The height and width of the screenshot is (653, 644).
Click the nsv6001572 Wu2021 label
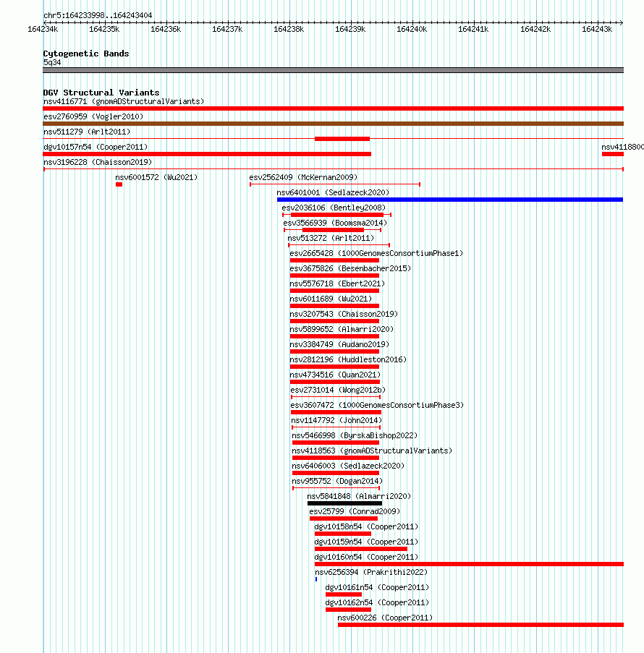[x=156, y=177]
